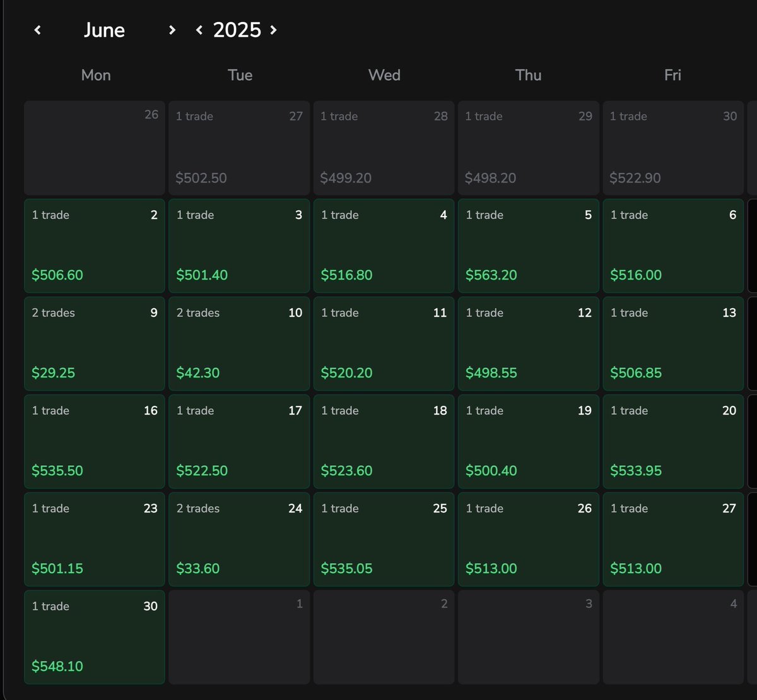Select June 25 day with $535.05
This screenshot has width=757, height=700.
tap(384, 540)
